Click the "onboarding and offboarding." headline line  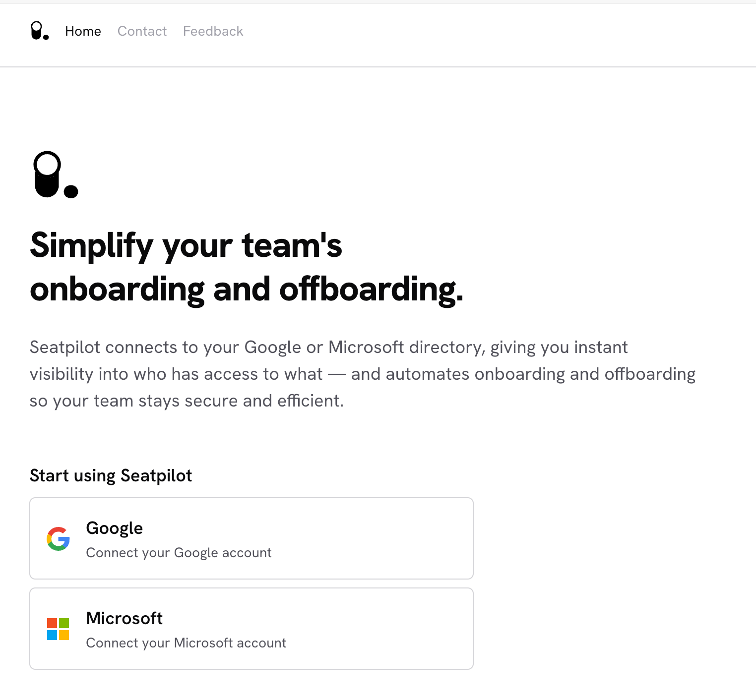click(247, 290)
